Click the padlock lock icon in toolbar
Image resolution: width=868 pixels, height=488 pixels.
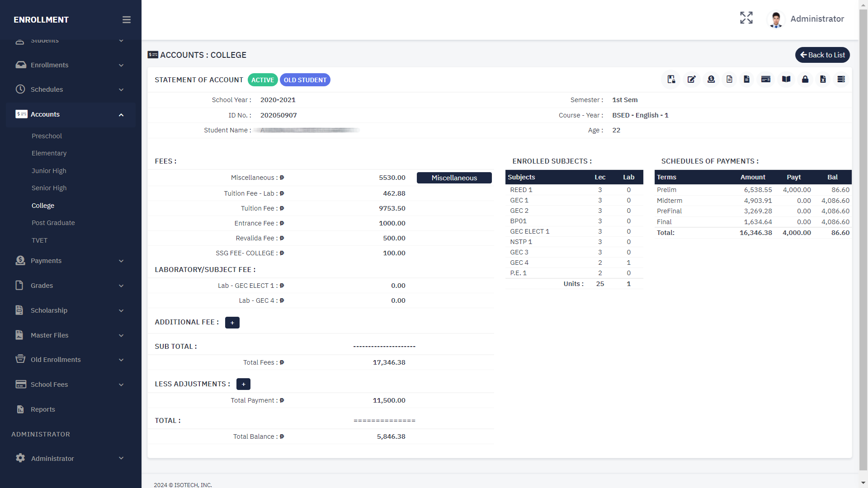pyautogui.click(x=805, y=80)
